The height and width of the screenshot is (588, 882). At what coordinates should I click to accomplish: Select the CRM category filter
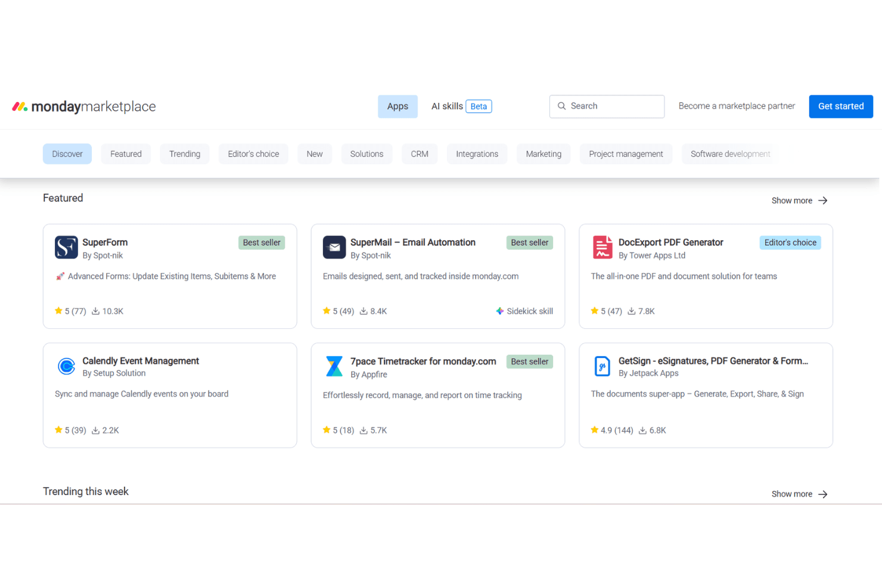[x=420, y=154]
